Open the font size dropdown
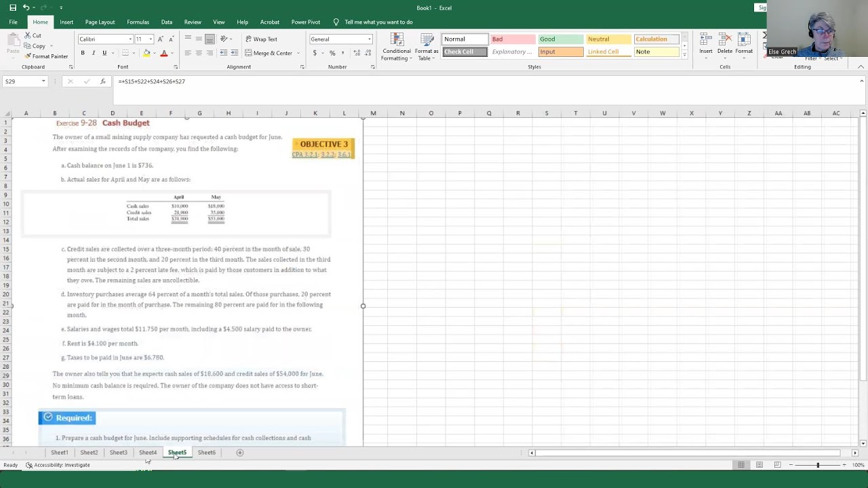This screenshot has height=488, width=868. (x=151, y=39)
